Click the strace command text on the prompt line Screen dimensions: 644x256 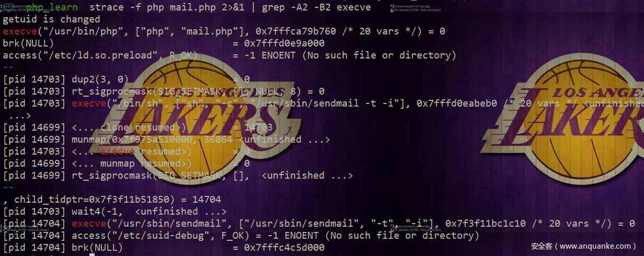(x=229, y=7)
